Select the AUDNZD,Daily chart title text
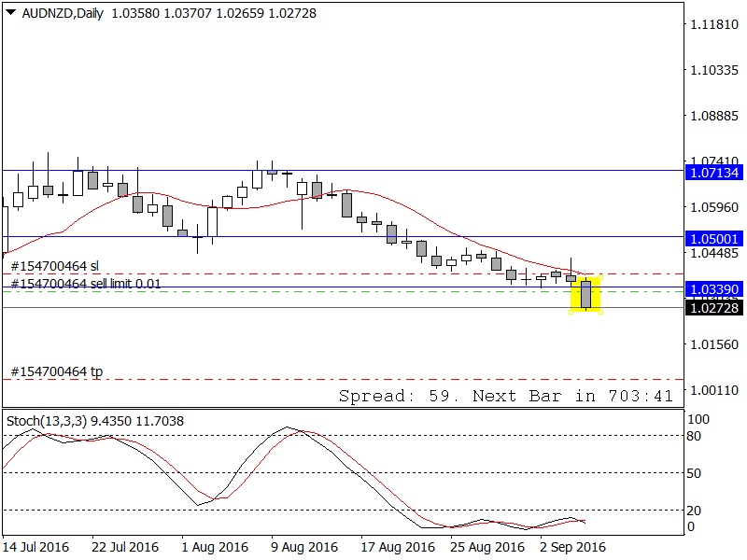Image resolution: width=747 pixels, height=560 pixels. point(63,13)
